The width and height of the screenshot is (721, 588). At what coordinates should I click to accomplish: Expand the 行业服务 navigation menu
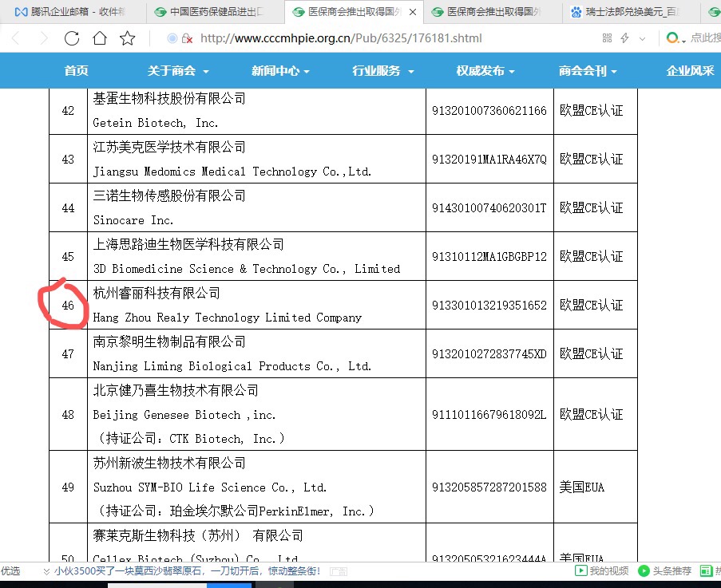(x=383, y=70)
